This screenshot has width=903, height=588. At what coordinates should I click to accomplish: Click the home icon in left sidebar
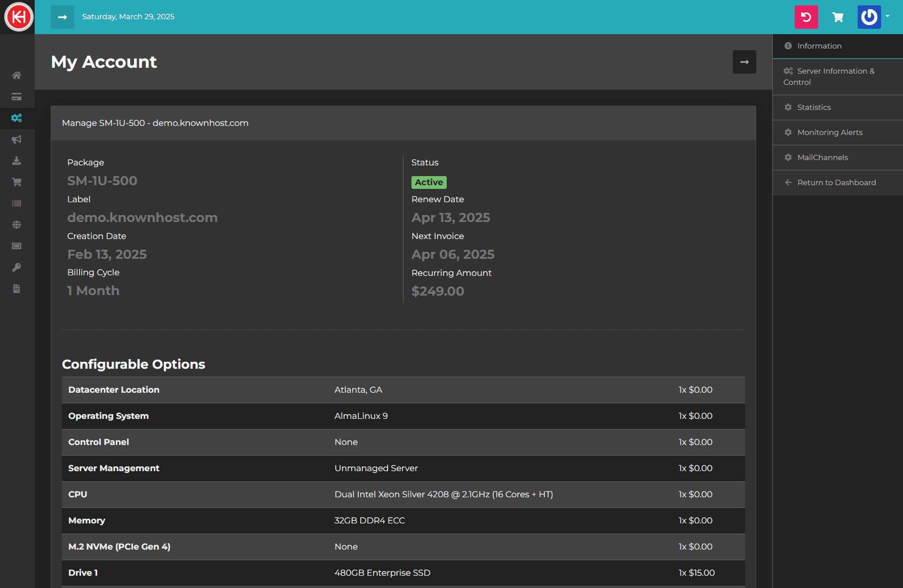tap(17, 75)
